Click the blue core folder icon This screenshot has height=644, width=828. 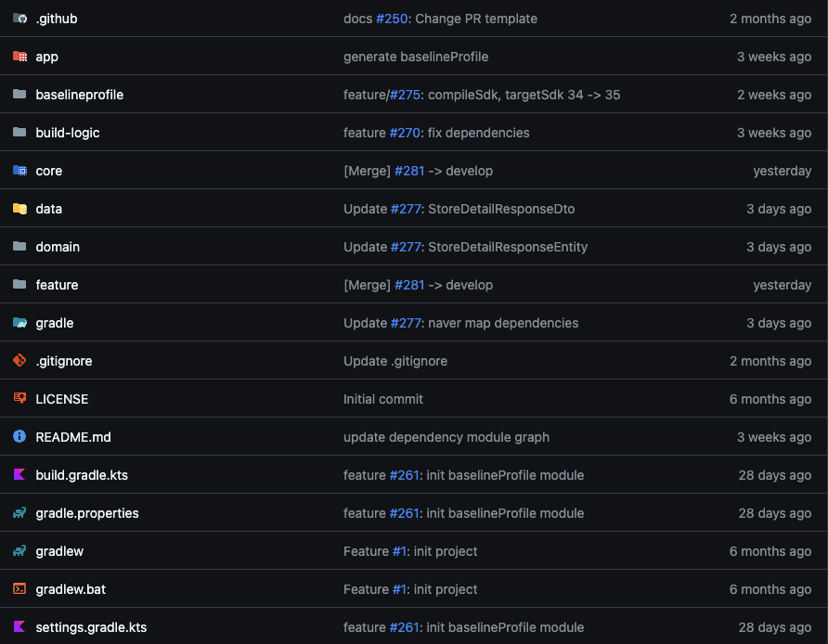point(19,171)
